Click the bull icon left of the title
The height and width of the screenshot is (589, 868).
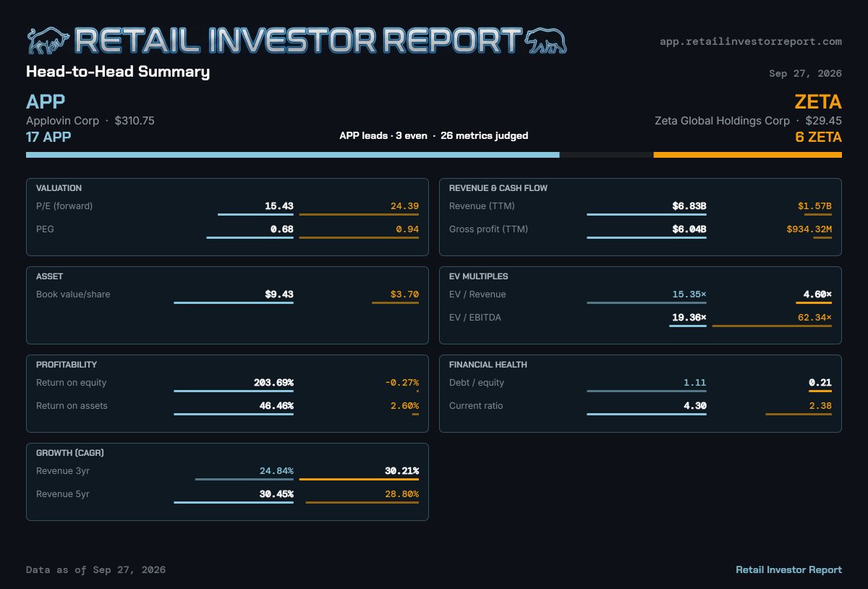(x=48, y=41)
